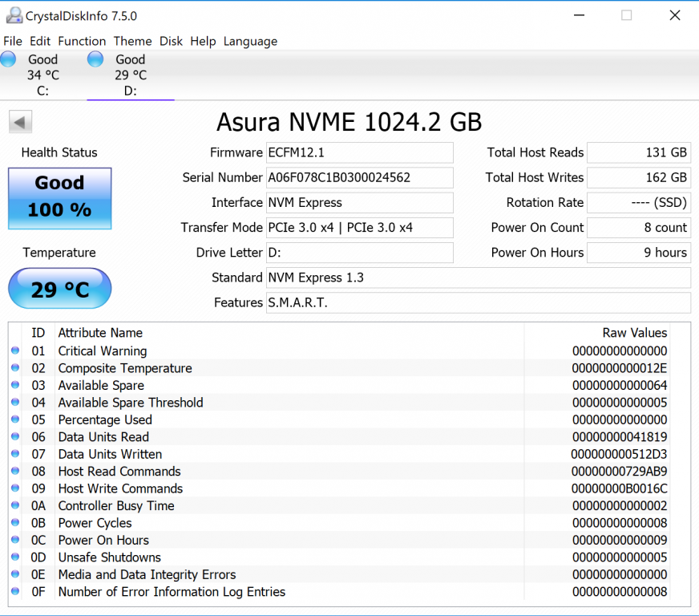
Task: Click the Serial Number field
Action: tap(358, 177)
